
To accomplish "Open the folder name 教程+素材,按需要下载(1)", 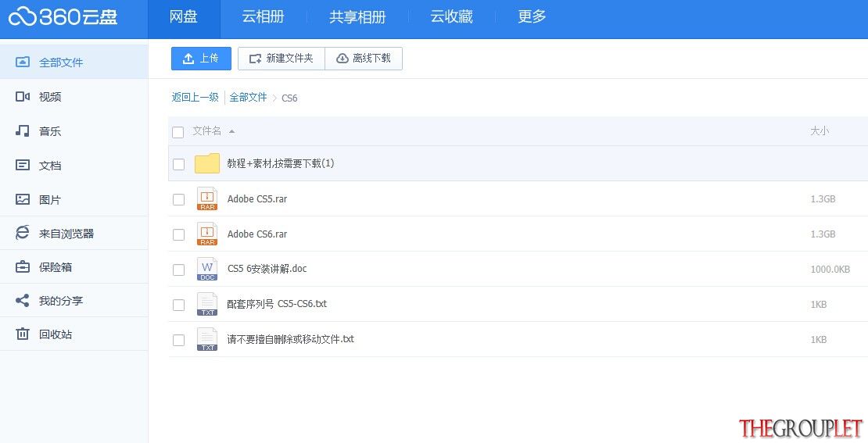I will tap(281, 164).
